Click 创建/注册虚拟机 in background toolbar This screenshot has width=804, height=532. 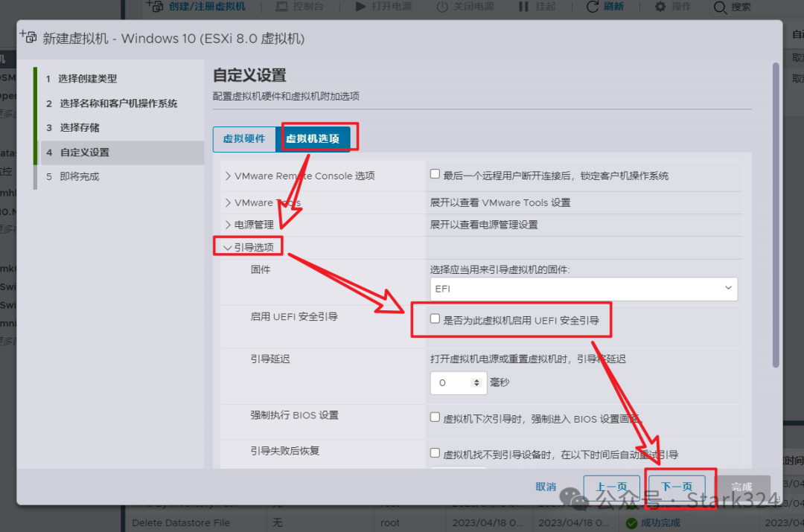pyautogui.click(x=207, y=7)
